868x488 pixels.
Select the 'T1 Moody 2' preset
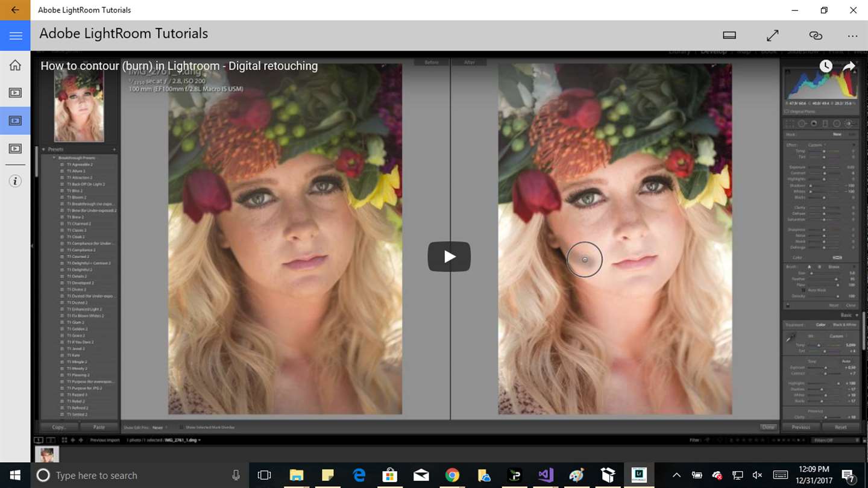pyautogui.click(x=77, y=369)
